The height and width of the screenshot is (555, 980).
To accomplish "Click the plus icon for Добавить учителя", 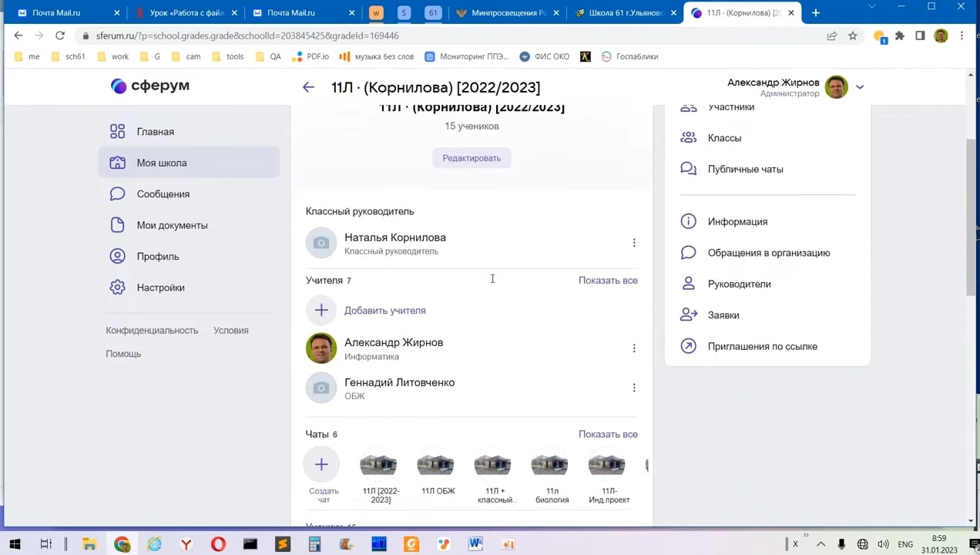I will click(321, 311).
